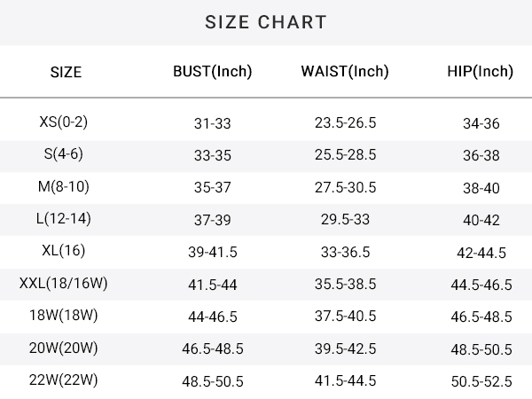Viewport: 532px width, 399px height.
Task: Select bust value 46.5-48.5
Action: pyautogui.click(x=213, y=349)
